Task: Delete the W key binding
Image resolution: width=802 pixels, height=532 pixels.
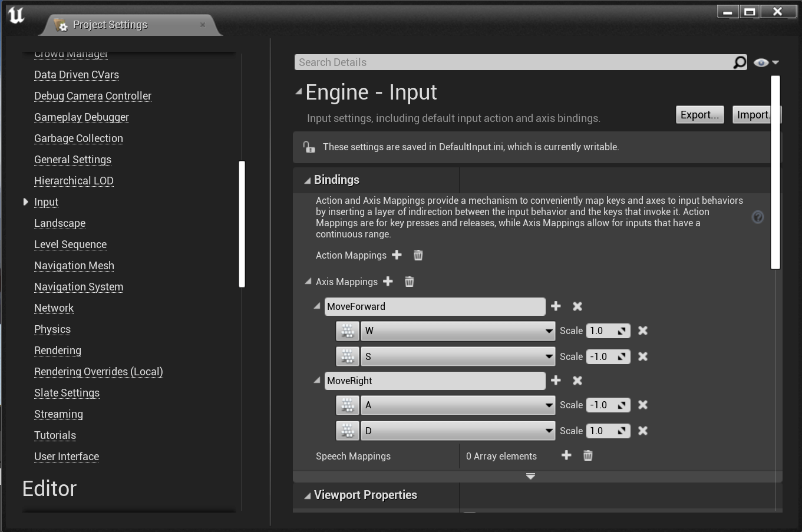Action: pyautogui.click(x=643, y=331)
